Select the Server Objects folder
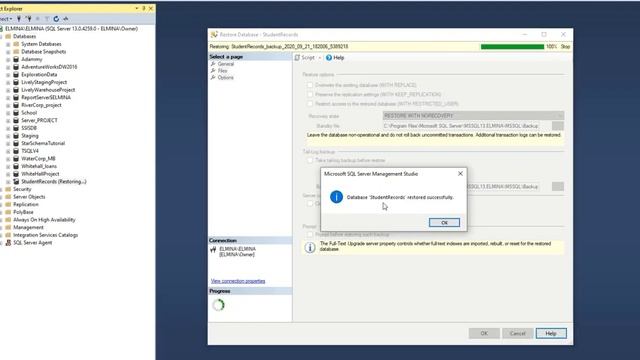The width and height of the screenshot is (640, 360). point(29,197)
